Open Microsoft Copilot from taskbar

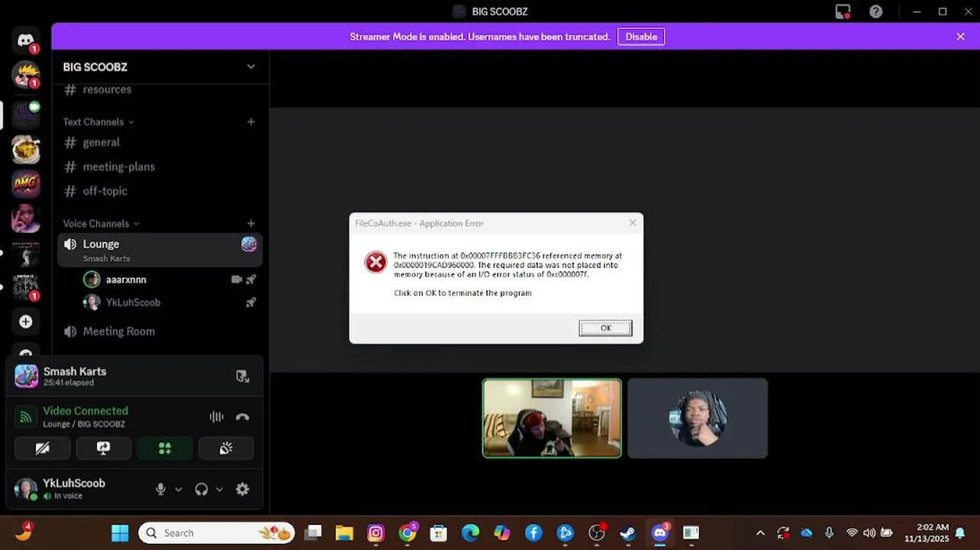pyautogui.click(x=501, y=532)
